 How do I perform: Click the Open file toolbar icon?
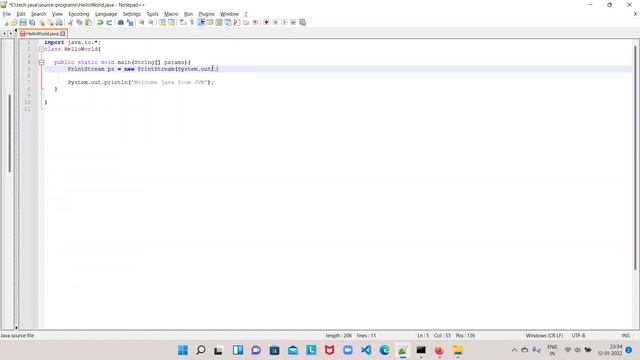point(14,22)
